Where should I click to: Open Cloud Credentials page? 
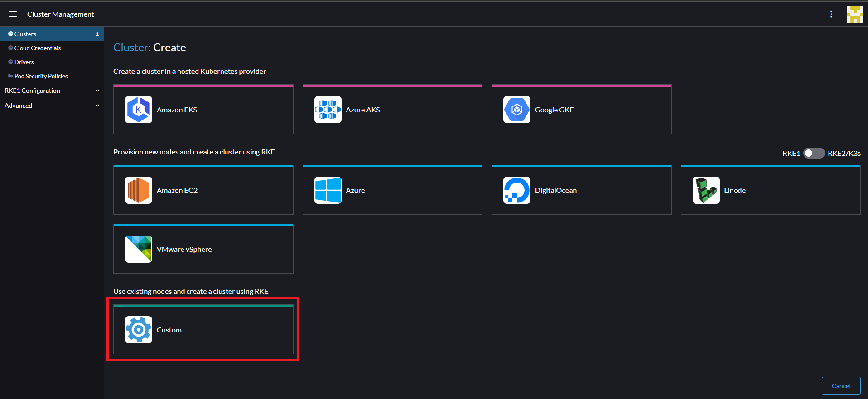(38, 48)
